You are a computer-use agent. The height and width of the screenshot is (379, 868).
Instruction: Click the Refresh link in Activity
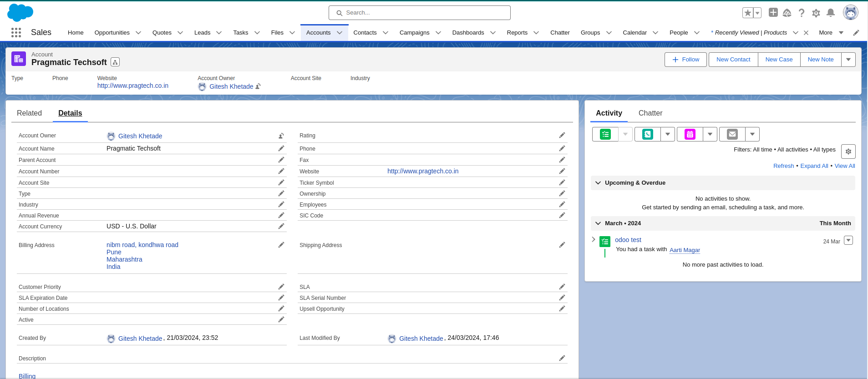783,166
